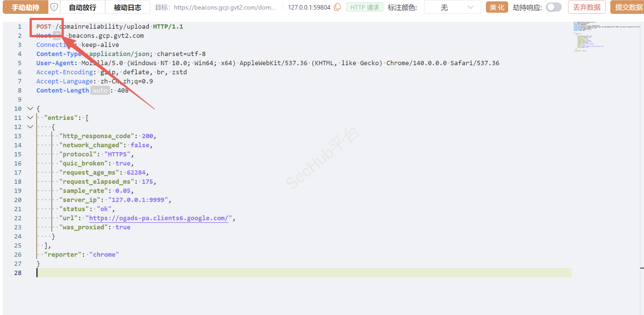Toggle the 劫持响应 switch
This screenshot has height=315, width=644.
click(554, 7)
